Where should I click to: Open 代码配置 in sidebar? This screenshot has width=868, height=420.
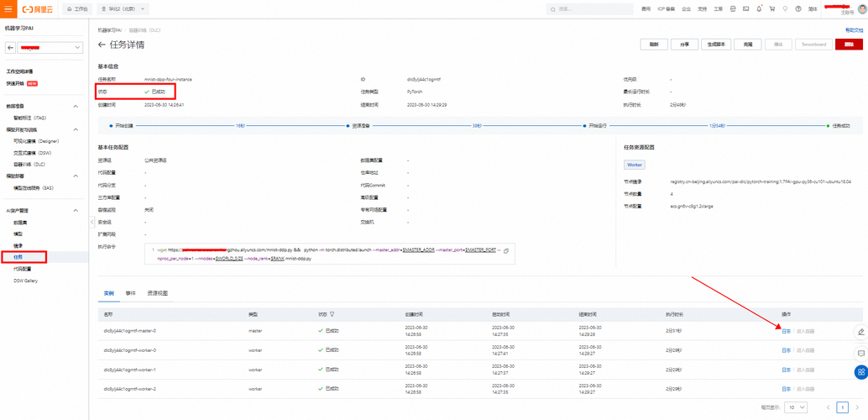pyautogui.click(x=22, y=269)
